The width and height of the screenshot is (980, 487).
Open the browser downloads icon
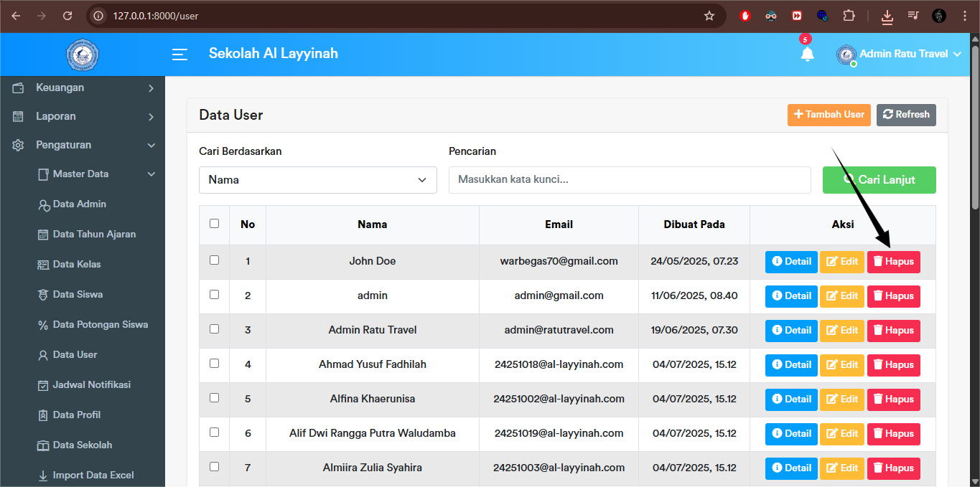pos(887,16)
